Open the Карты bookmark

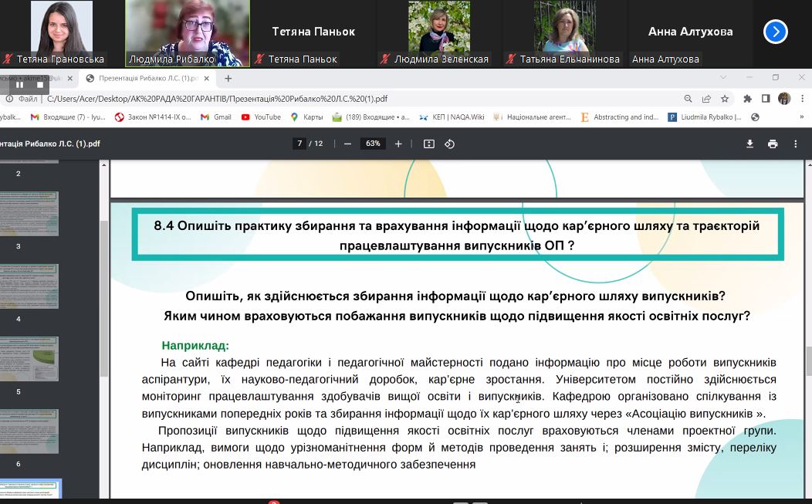[306, 117]
